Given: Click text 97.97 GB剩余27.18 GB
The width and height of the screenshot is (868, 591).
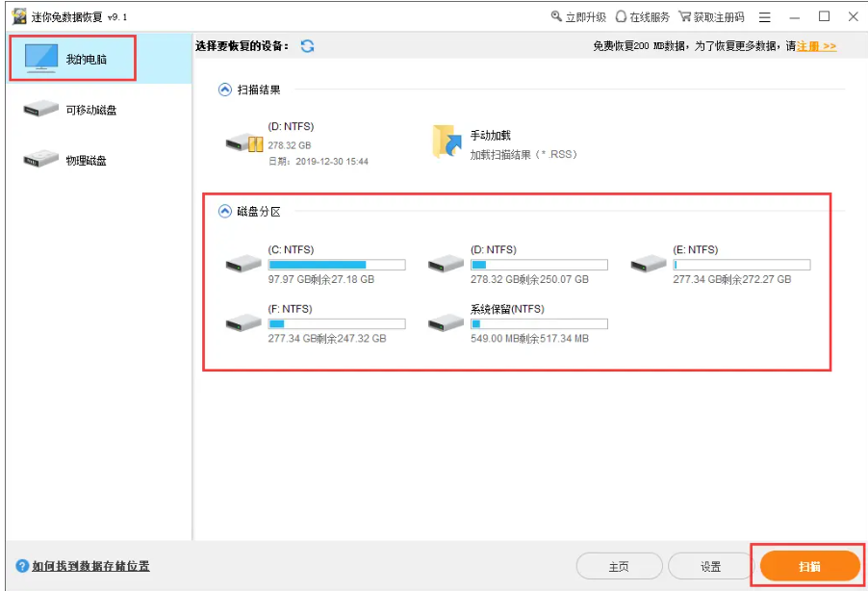Looking at the screenshot, I should [x=321, y=279].
